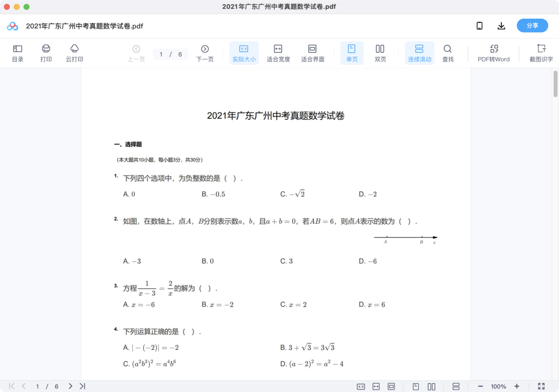Image resolution: width=559 pixels, height=392 pixels.
Task: Click the 打印 print icon
Action: coord(46,53)
